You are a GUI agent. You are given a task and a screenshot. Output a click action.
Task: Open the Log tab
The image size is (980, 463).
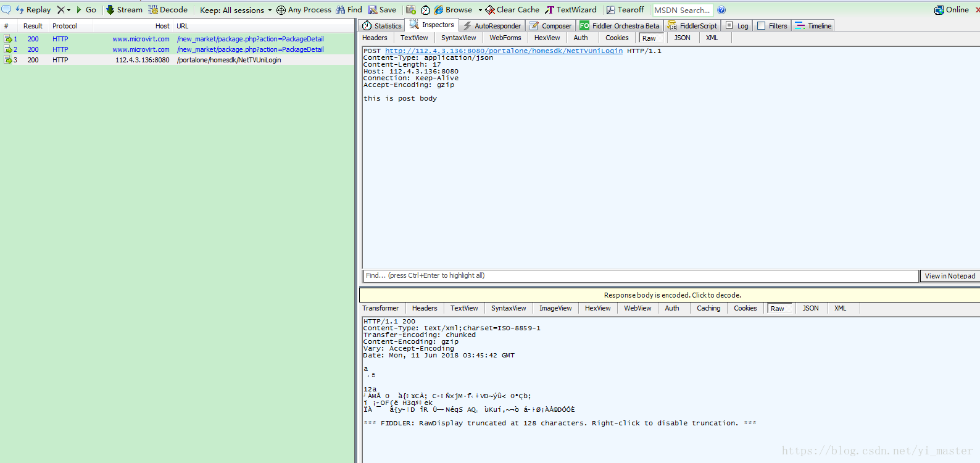tap(737, 25)
